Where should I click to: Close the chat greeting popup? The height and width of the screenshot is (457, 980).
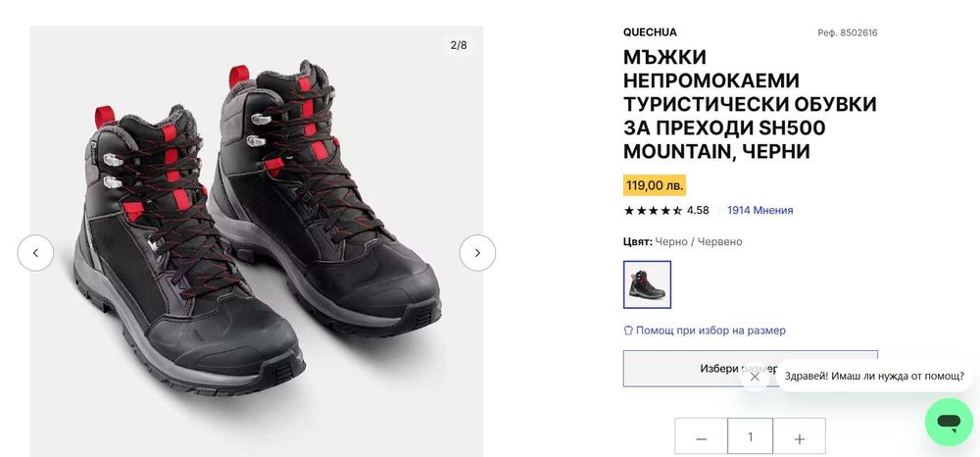click(x=755, y=377)
